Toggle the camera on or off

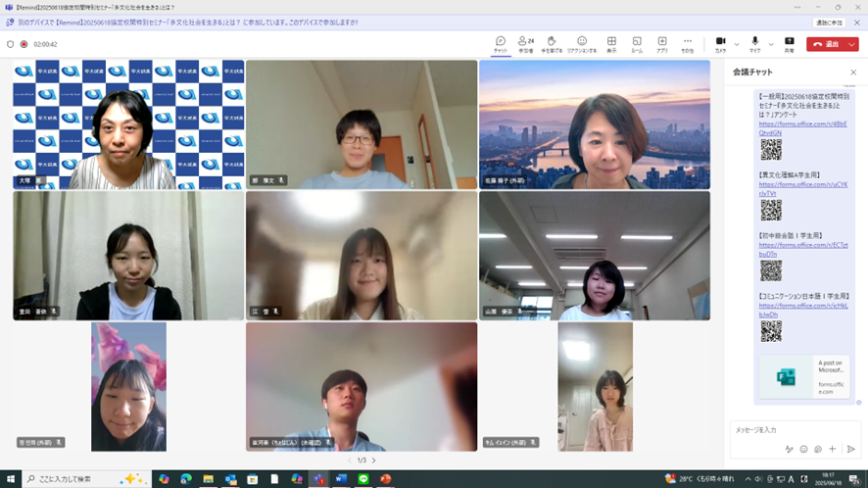point(720,43)
